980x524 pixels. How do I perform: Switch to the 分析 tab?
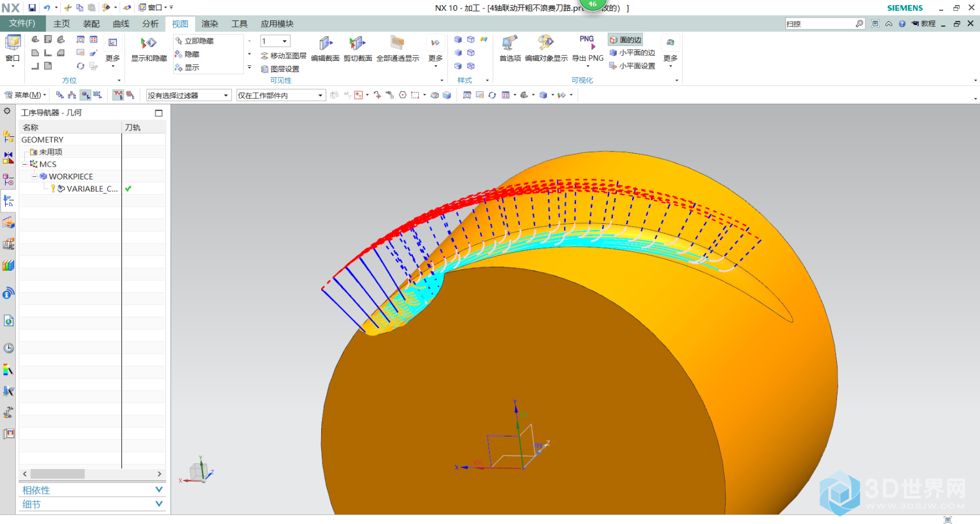pos(150,24)
